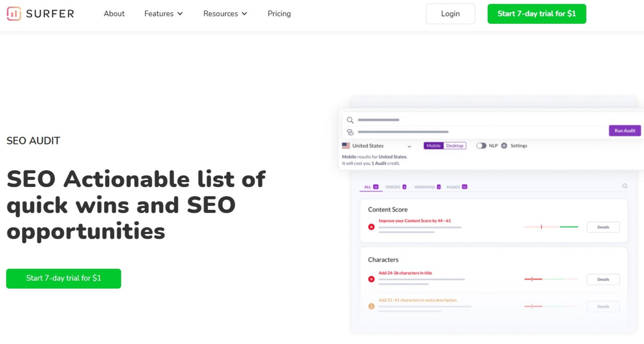Image resolution: width=644 pixels, height=344 pixels.
Task: Click the search magnifier in the audit bar
Action: pyautogui.click(x=350, y=120)
